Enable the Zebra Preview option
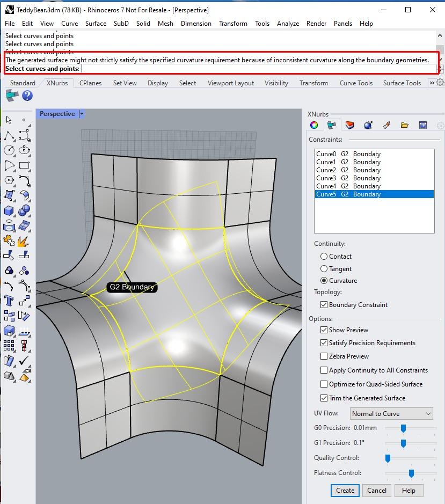The image size is (445, 504). (x=324, y=356)
